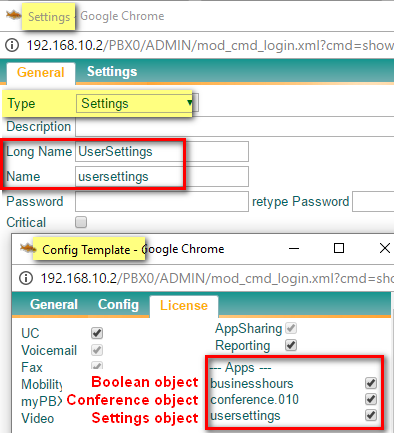Click the Description input field
Screen dimensions: 394x433
[x=235, y=127]
